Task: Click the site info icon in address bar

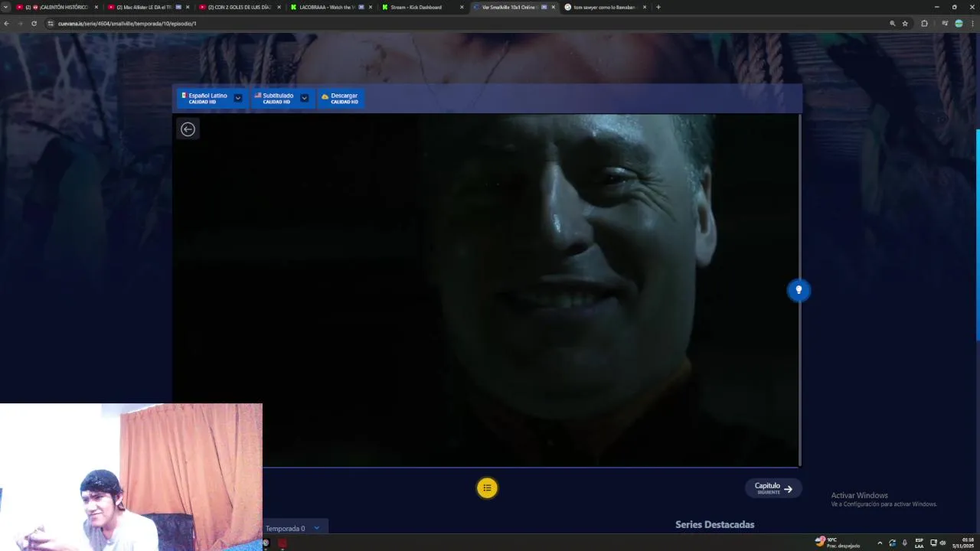Action: [x=51, y=23]
